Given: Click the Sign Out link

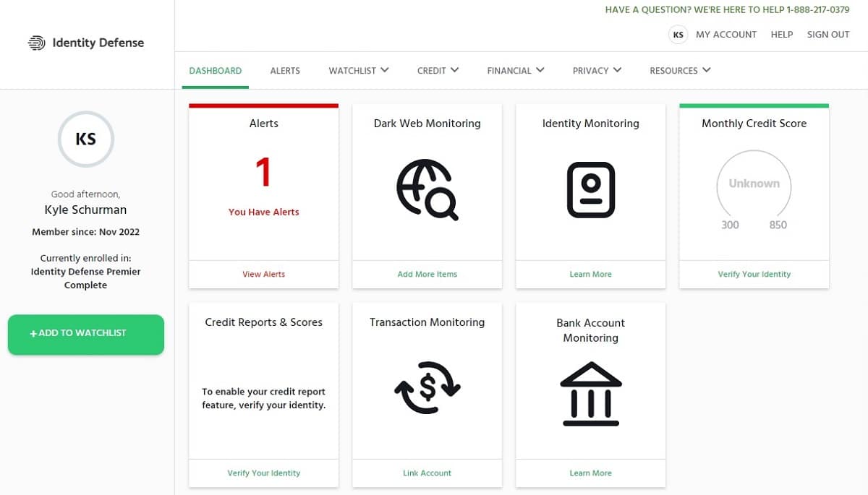Looking at the screenshot, I should coord(828,35).
